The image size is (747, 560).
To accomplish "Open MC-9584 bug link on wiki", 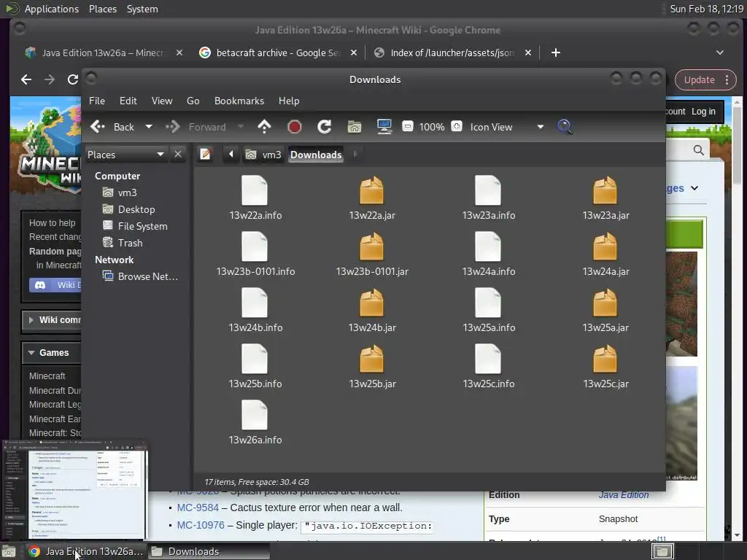I will click(x=198, y=507).
